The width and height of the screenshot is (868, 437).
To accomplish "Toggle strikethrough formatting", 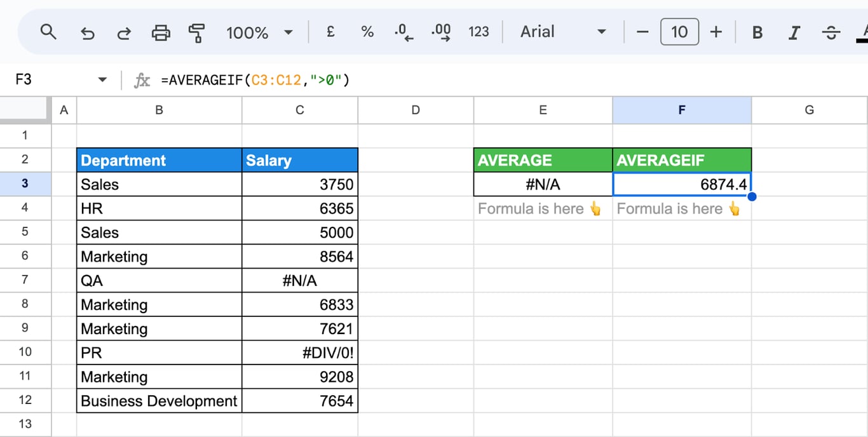I will click(831, 32).
